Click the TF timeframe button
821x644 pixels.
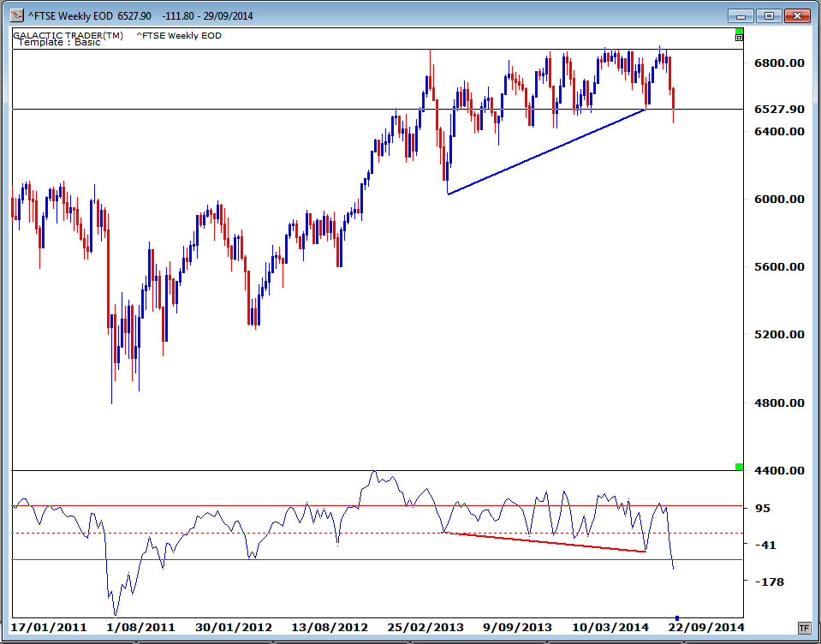tap(804, 628)
